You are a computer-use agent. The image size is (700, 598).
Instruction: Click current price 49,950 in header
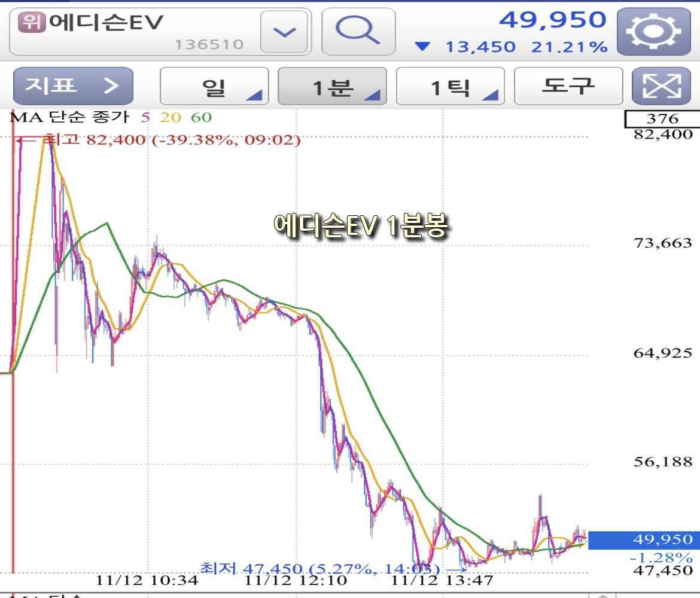(553, 20)
